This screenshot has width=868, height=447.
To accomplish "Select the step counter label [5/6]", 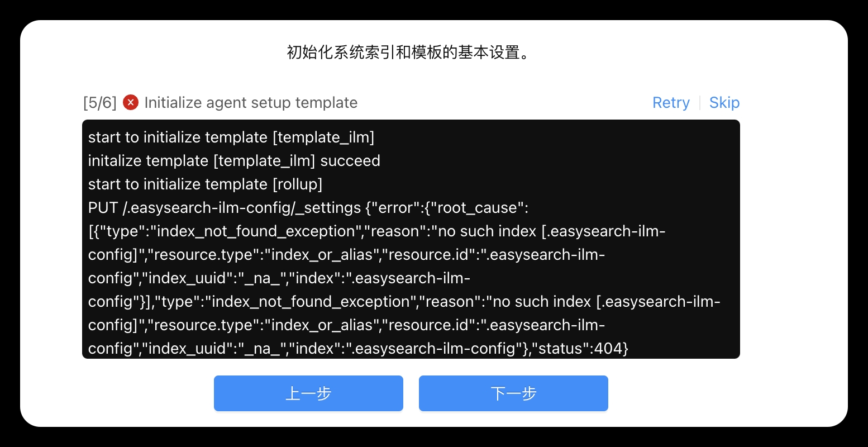I will [x=99, y=102].
